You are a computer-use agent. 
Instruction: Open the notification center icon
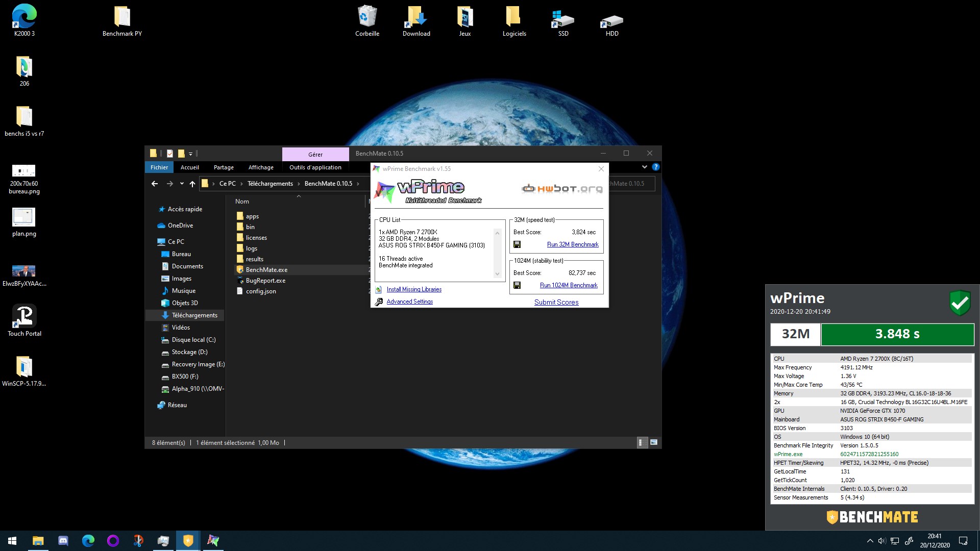pyautogui.click(x=963, y=541)
